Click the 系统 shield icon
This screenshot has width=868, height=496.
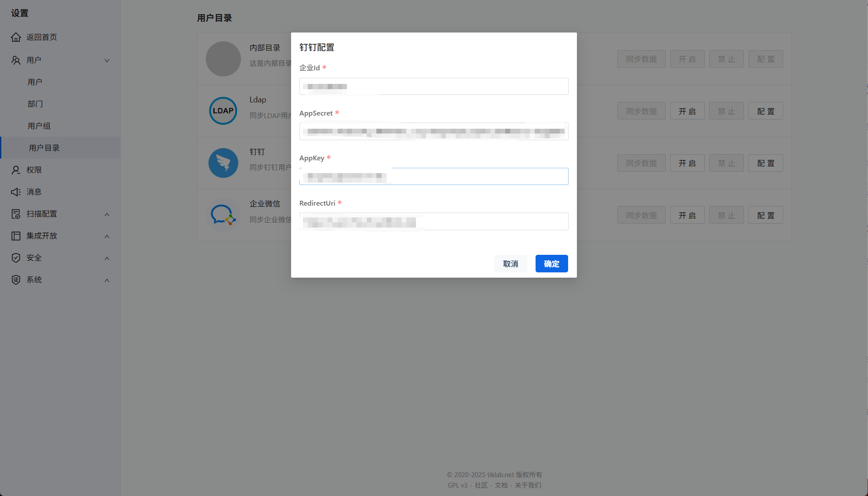[x=16, y=280]
